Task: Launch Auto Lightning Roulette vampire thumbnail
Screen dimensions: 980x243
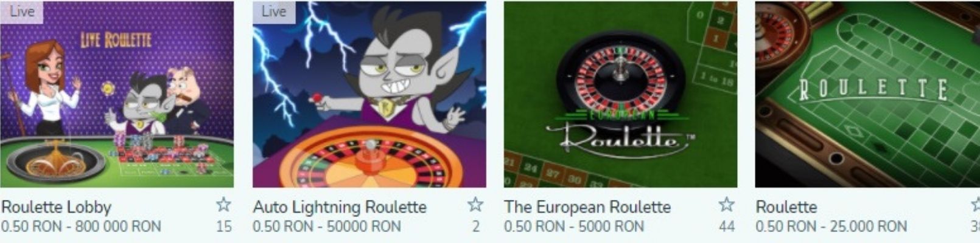Action: (x=369, y=94)
